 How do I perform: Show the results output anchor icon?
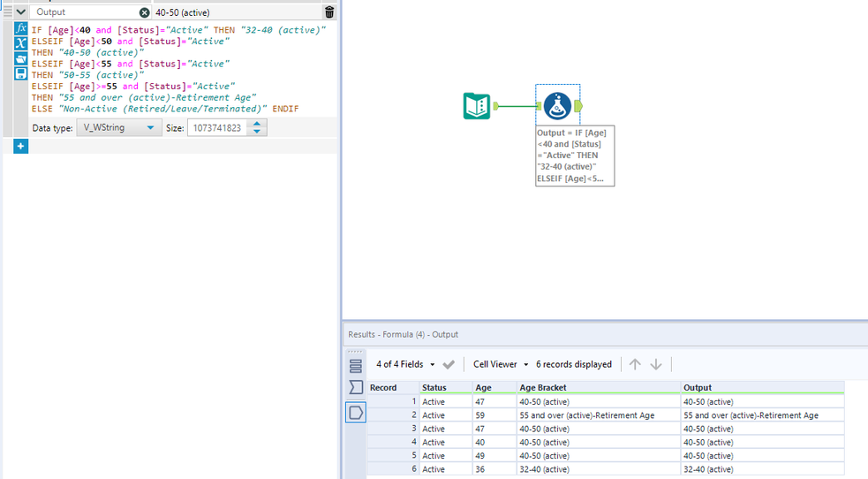[x=355, y=413]
